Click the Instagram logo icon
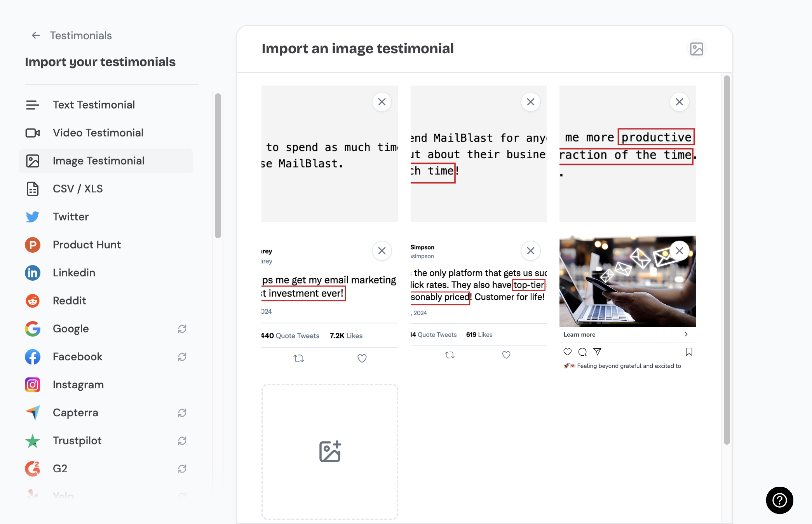 [x=33, y=384]
